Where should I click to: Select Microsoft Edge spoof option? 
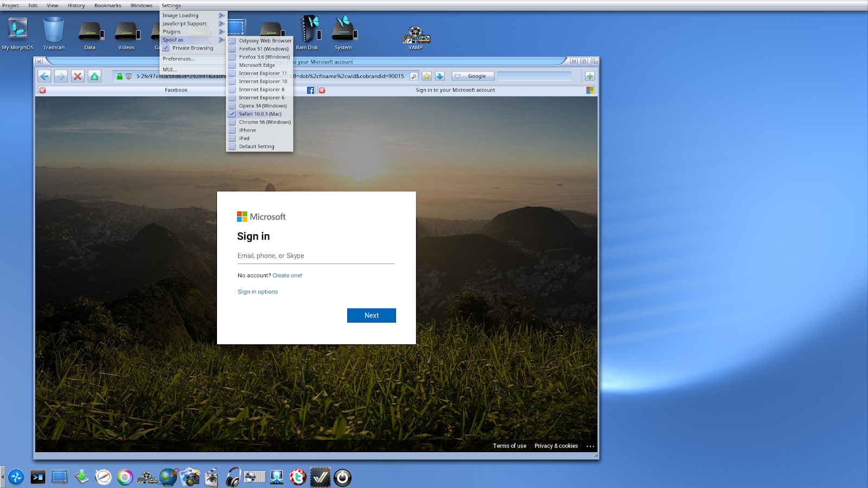[260, 65]
